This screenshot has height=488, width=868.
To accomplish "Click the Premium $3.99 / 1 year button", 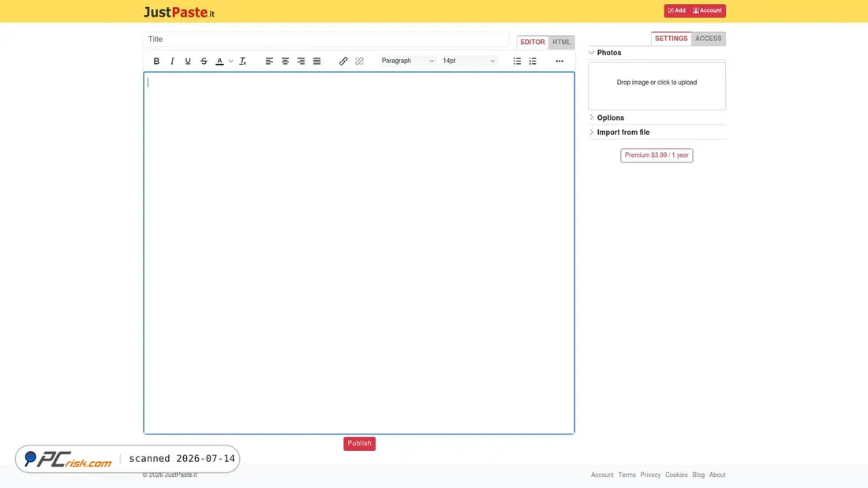I will coord(657,155).
